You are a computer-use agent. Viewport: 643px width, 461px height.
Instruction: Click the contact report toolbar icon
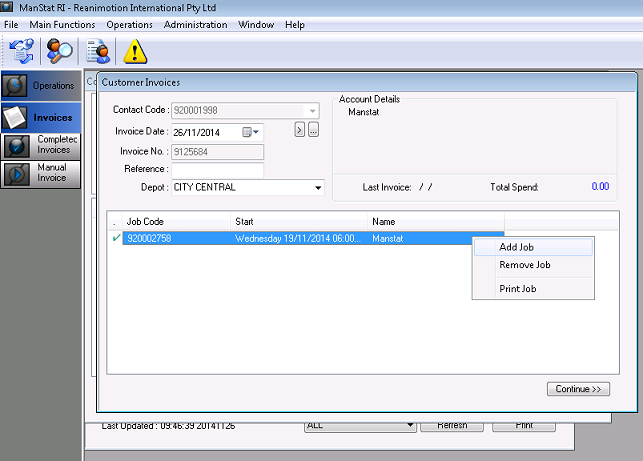(x=99, y=50)
